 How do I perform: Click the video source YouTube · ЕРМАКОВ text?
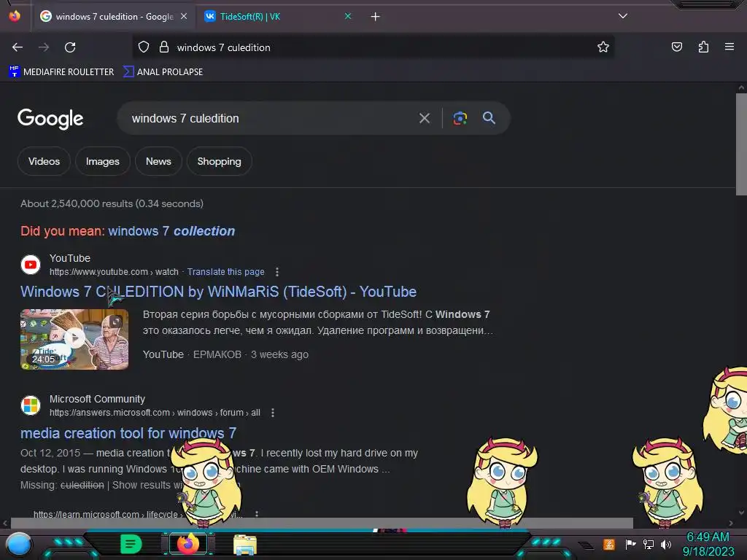[192, 354]
